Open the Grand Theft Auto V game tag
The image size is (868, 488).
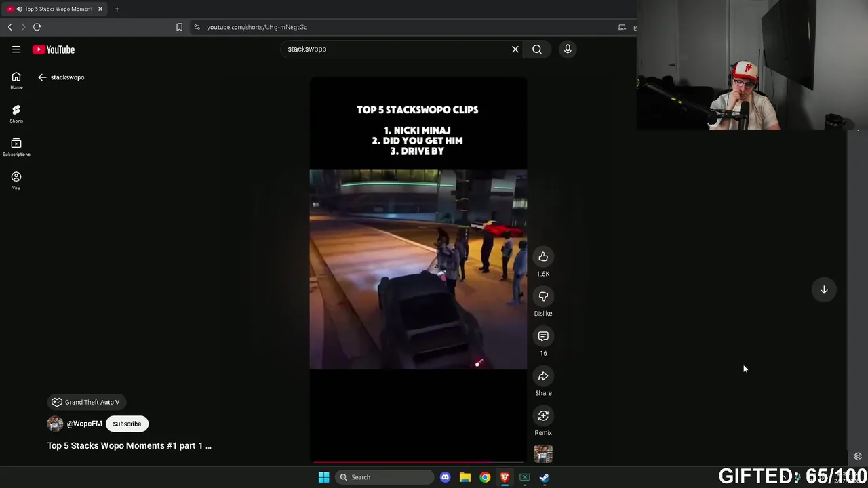pos(86,402)
